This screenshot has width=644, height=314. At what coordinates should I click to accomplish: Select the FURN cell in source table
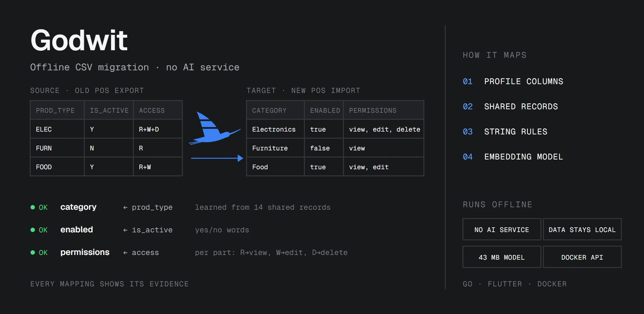pyautogui.click(x=57, y=148)
